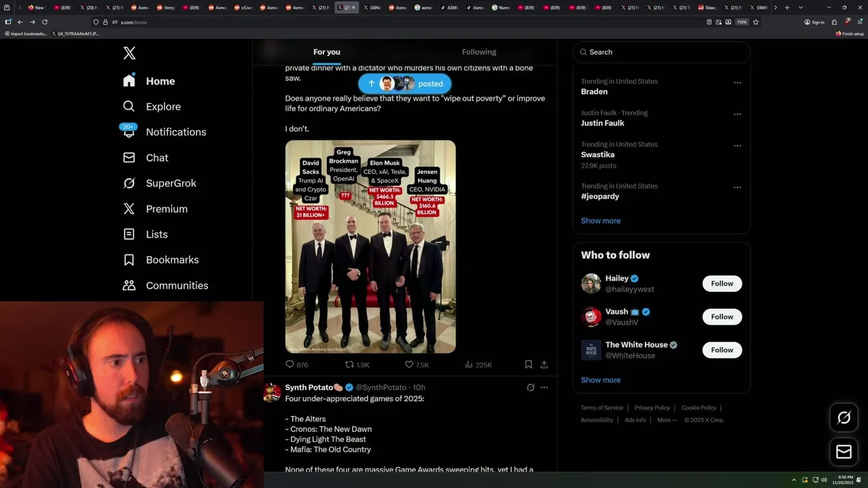Open options for Braden trend

pos(737,83)
